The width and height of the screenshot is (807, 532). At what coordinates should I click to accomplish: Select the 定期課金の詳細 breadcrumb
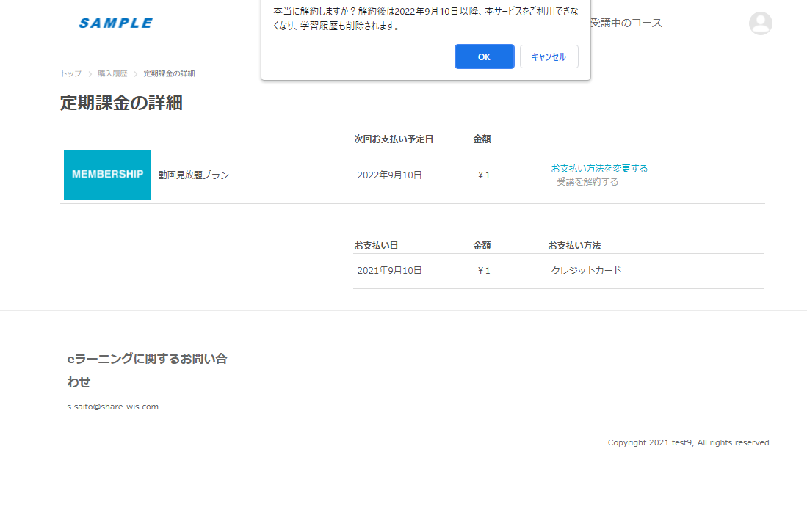pos(169,73)
